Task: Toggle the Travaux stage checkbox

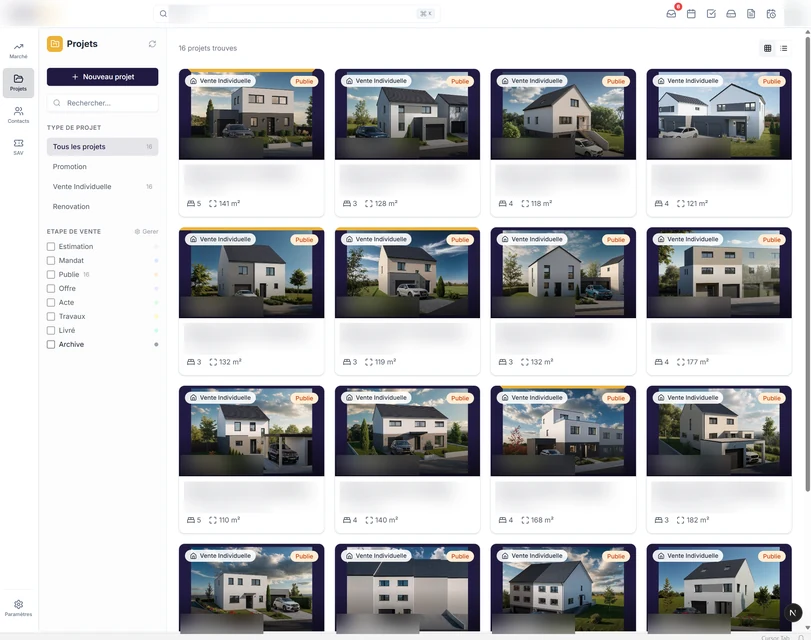Action: 51,317
